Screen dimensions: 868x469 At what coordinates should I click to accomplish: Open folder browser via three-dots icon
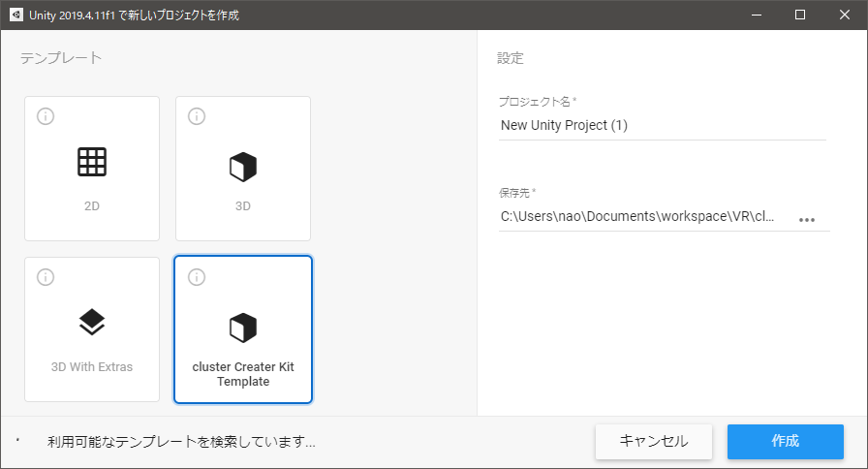pos(807,220)
